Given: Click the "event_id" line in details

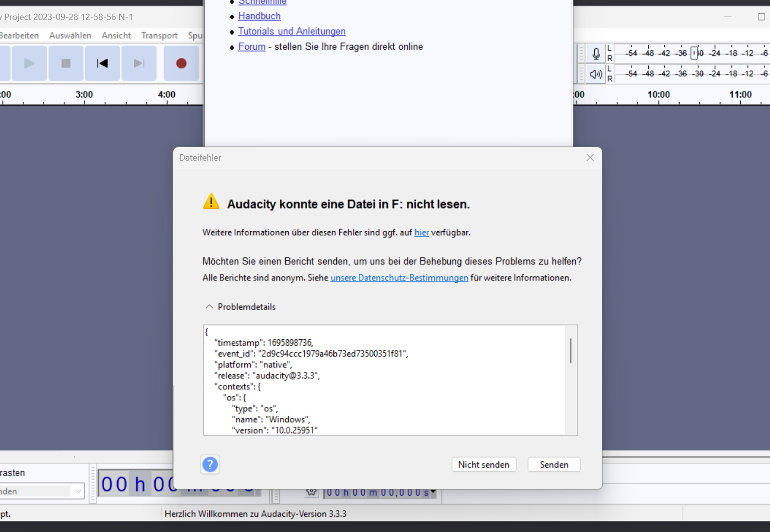Looking at the screenshot, I should point(311,354).
